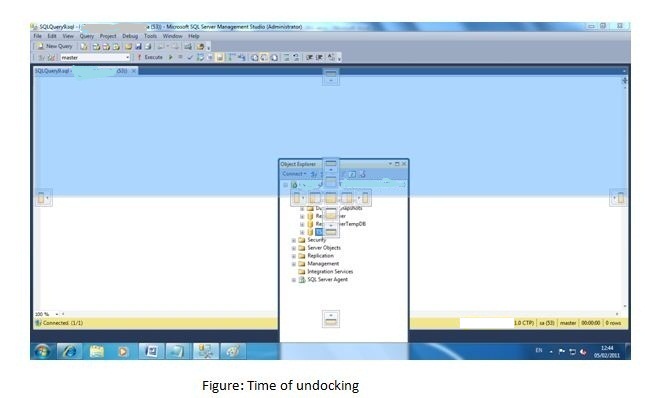Click the printer icon in the top toolbar

click(x=148, y=46)
